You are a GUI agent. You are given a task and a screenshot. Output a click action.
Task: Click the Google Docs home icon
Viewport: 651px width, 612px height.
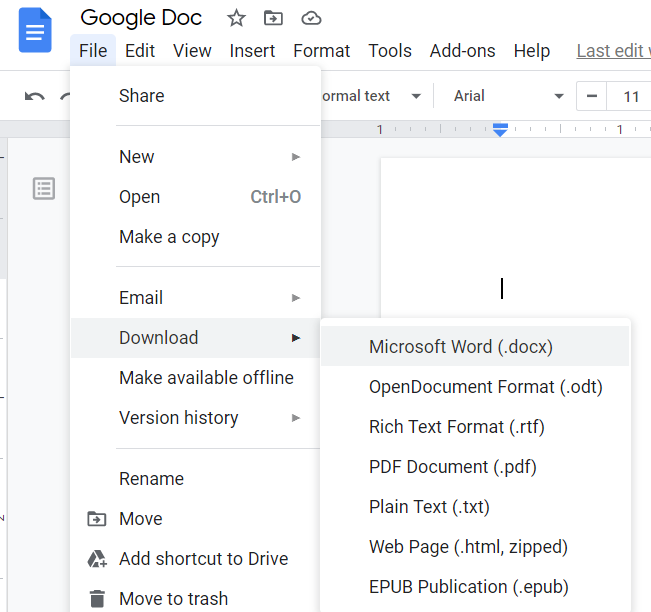click(x=35, y=30)
